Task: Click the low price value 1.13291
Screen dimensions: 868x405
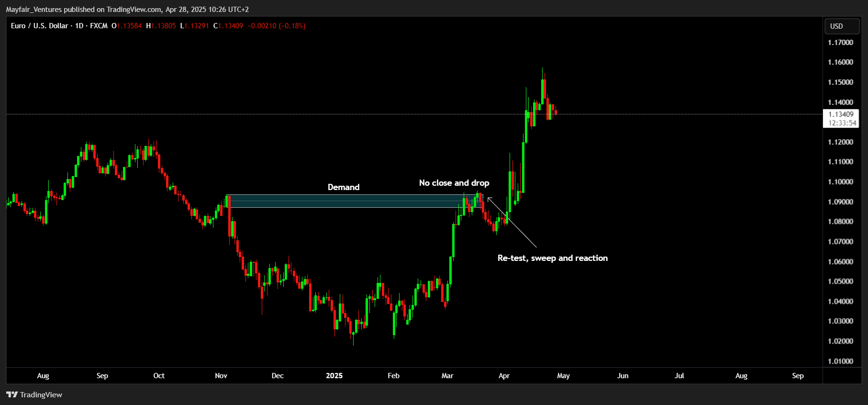Action: click(x=197, y=26)
